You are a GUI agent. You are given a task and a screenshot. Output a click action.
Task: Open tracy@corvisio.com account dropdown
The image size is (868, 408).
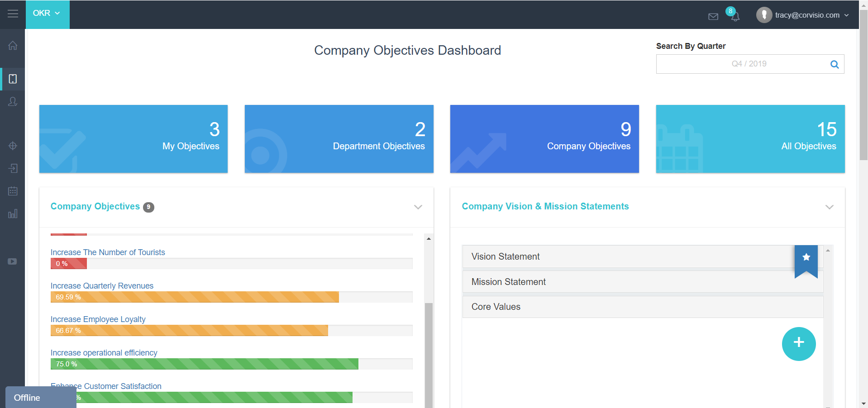coord(802,15)
